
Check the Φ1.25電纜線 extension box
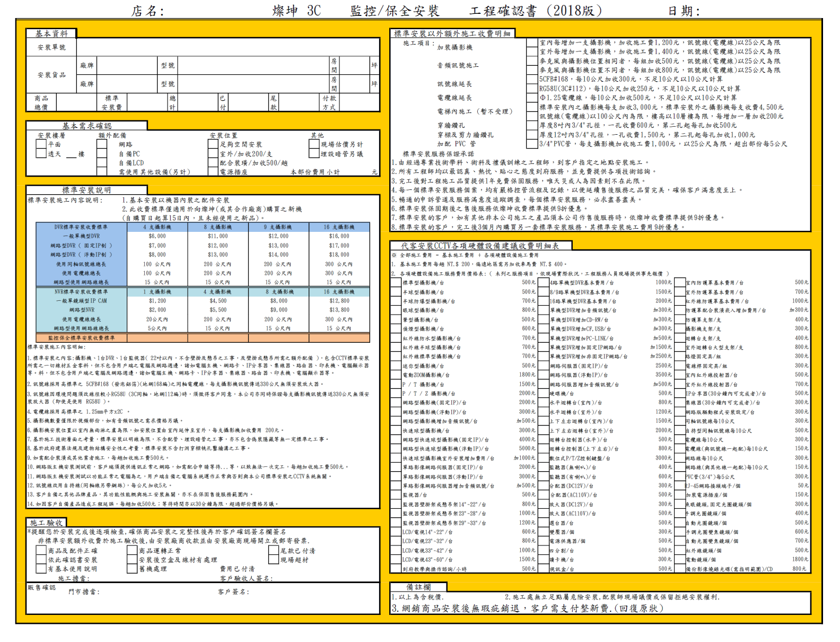click(x=532, y=98)
